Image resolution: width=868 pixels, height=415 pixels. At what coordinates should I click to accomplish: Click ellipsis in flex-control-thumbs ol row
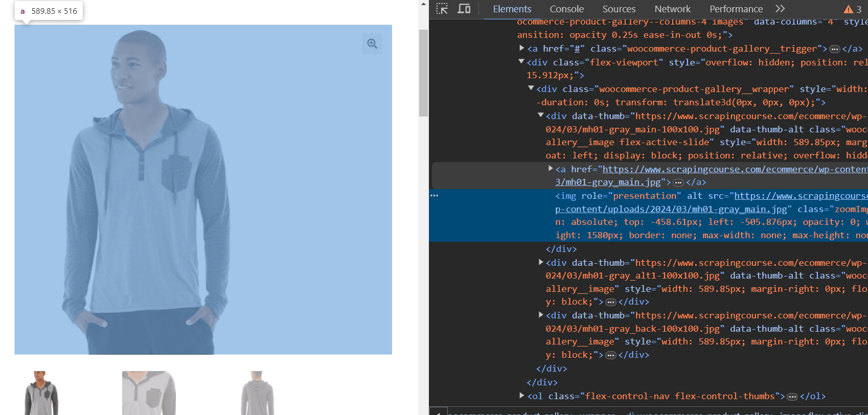pos(792,397)
